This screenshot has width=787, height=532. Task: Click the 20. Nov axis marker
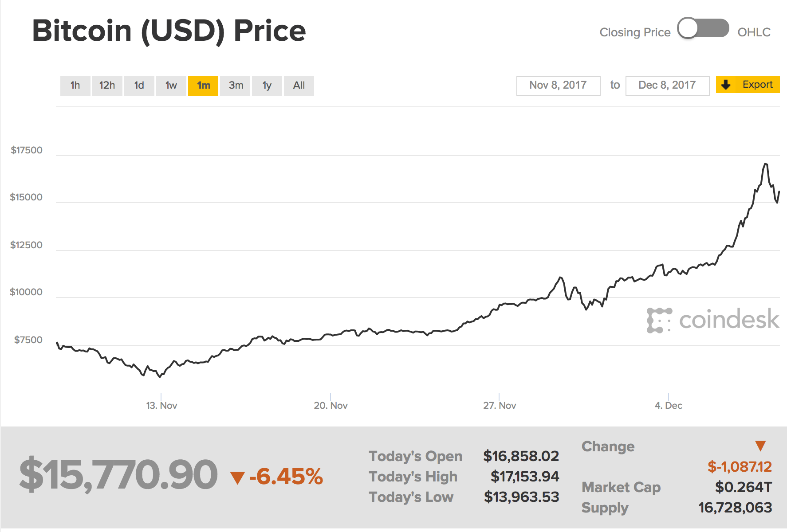tap(331, 405)
